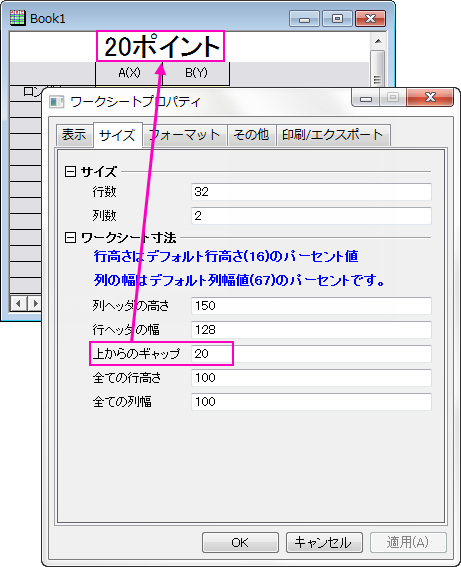Click Book1 sheet right navigation arrow
This screenshot has width=461, height=567.
[35, 303]
